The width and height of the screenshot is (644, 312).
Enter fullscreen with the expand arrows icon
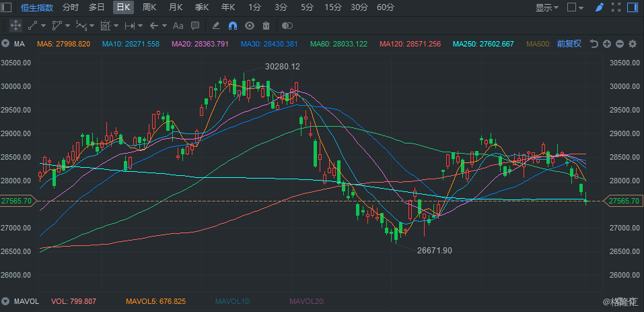616,7
